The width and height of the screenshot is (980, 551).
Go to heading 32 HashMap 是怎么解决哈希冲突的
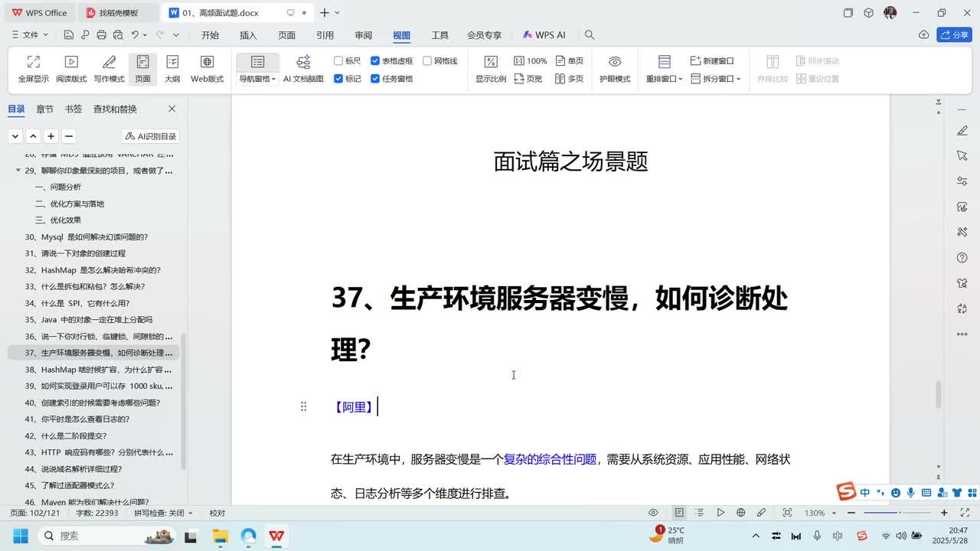(93, 270)
